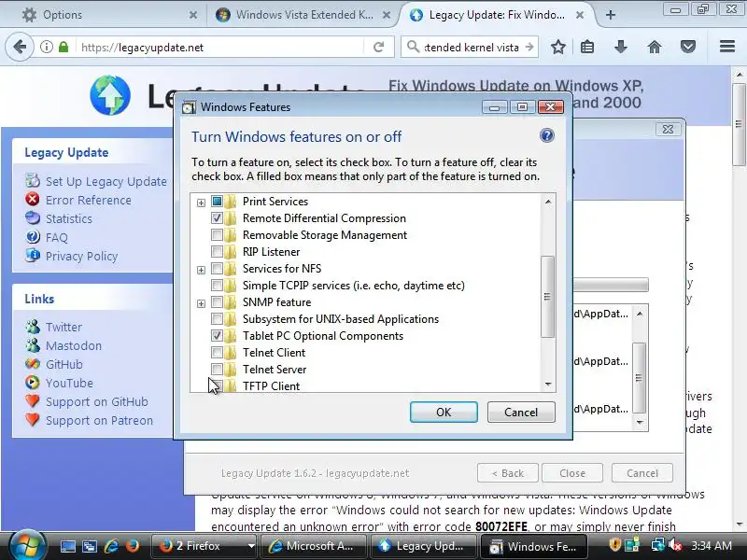
Task: Check Subsystem for UNIX-based Applications
Action: (x=217, y=318)
